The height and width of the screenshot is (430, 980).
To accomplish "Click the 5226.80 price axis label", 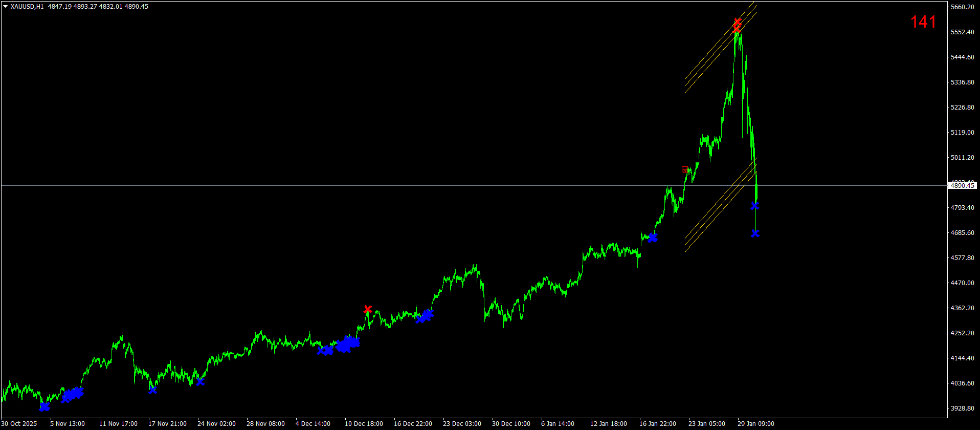I will (962, 107).
